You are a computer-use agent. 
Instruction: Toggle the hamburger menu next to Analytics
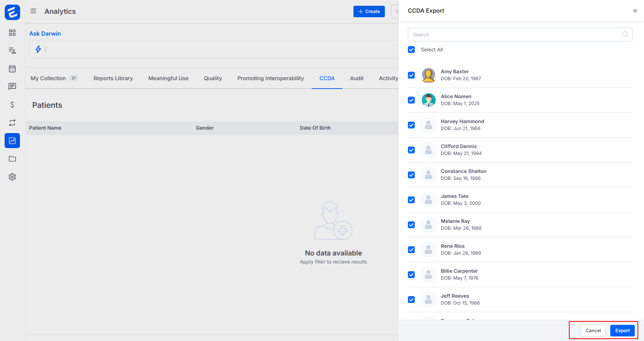tap(33, 11)
